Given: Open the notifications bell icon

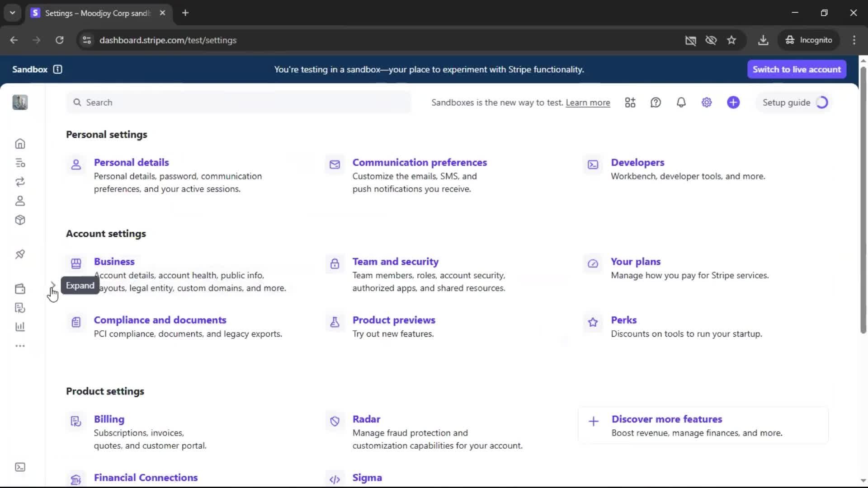Looking at the screenshot, I should (x=681, y=103).
